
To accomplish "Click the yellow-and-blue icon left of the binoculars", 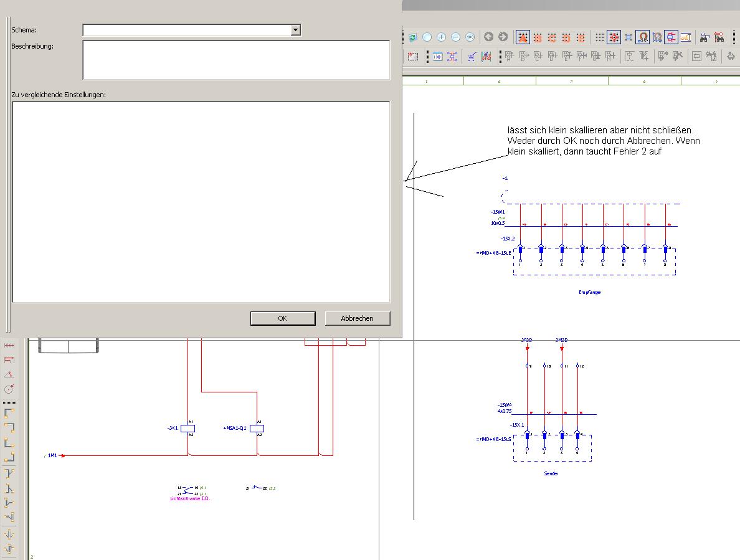I will [x=686, y=37].
